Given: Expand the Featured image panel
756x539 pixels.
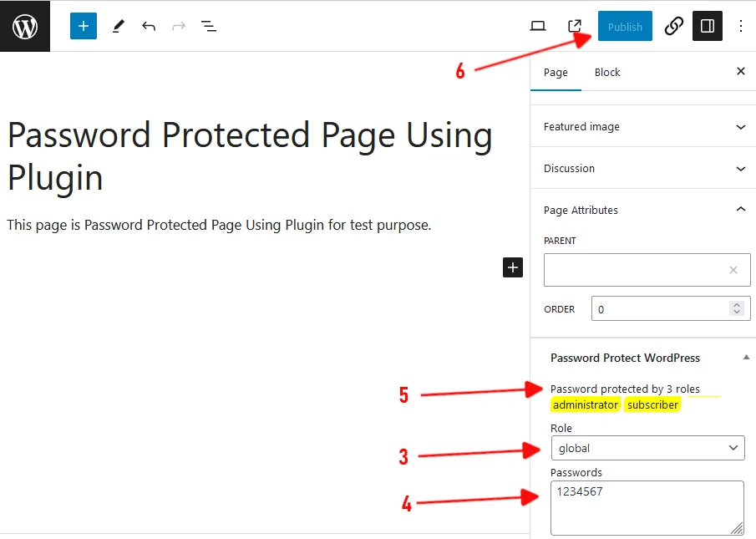Looking at the screenshot, I should 643,127.
